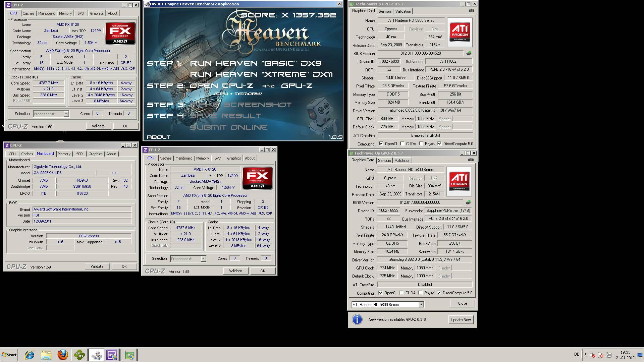Click Close button in lower GPU-Z window
Image resolution: width=644 pixels, height=362 pixels.
pyautogui.click(x=463, y=303)
